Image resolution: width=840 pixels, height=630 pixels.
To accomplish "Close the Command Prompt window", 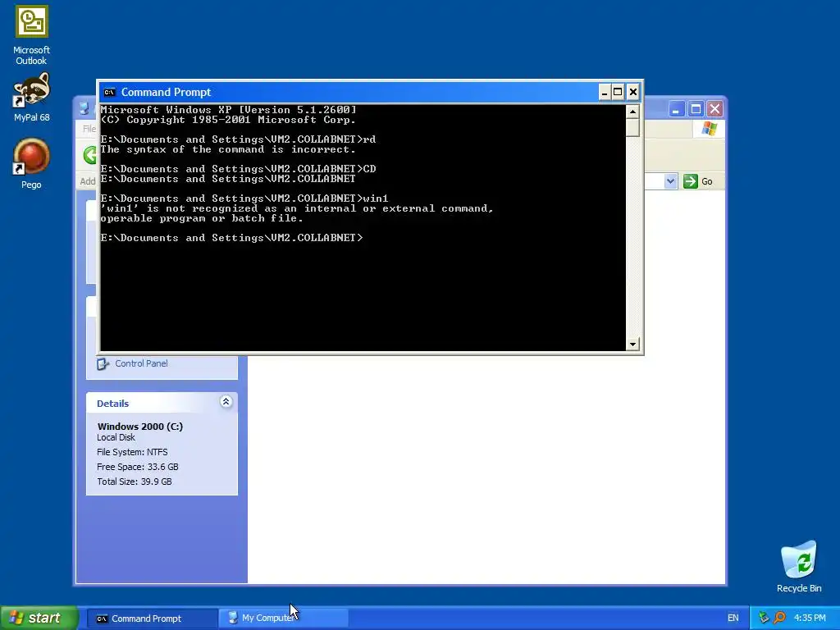I will (632, 92).
